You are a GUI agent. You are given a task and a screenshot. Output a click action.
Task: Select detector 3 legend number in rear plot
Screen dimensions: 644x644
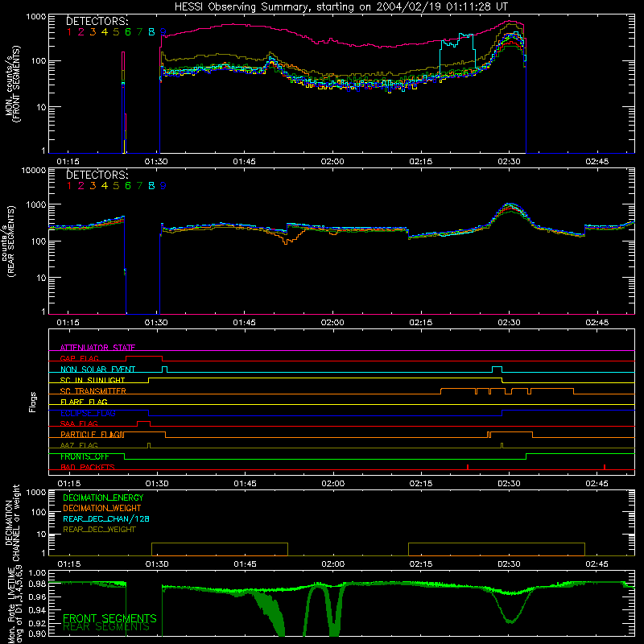[93, 186]
